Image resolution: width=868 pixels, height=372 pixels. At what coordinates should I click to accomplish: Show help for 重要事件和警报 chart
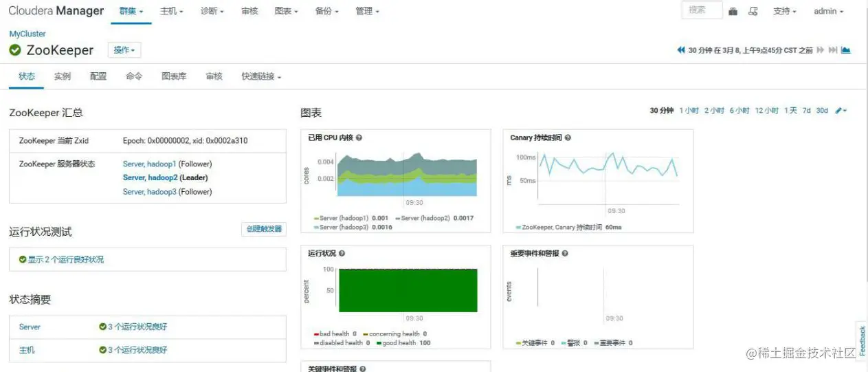565,253
